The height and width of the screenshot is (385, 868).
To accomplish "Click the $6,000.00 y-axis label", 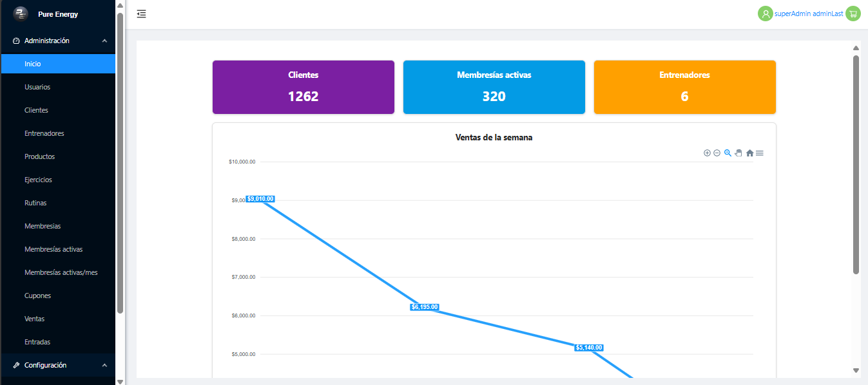I will 244,315.
